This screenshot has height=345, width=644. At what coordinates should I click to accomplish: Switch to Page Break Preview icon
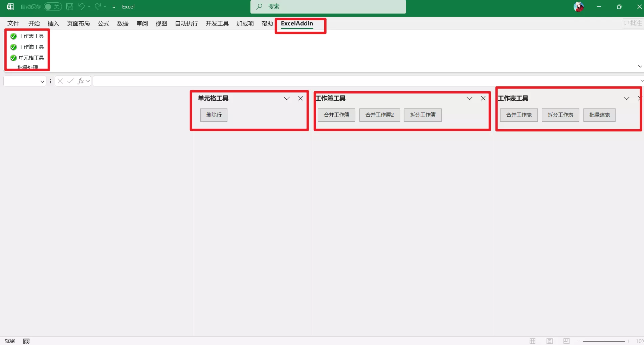(x=567, y=341)
